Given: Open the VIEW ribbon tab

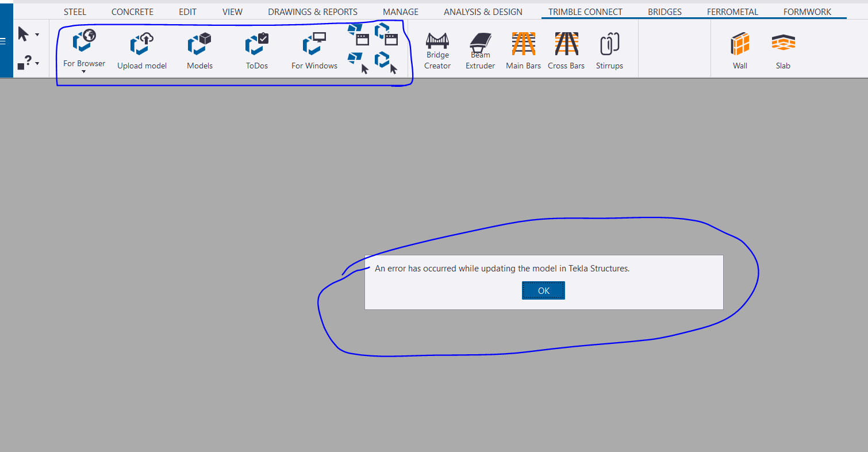Looking at the screenshot, I should pos(232,12).
